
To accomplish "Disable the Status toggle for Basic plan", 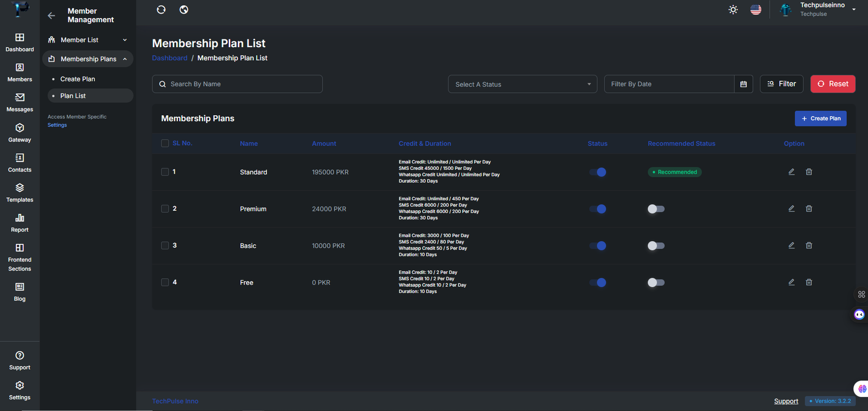I will 598,246.
